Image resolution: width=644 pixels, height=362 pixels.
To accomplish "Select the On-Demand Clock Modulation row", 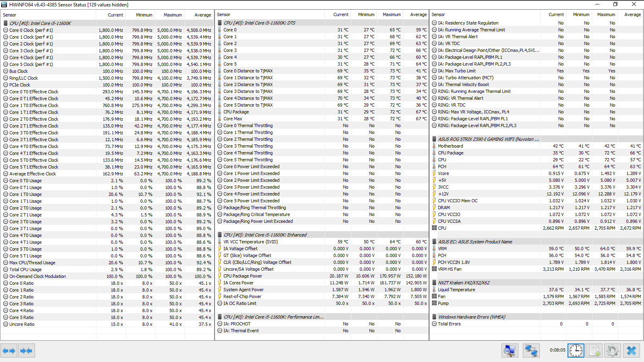I will click(107, 276).
